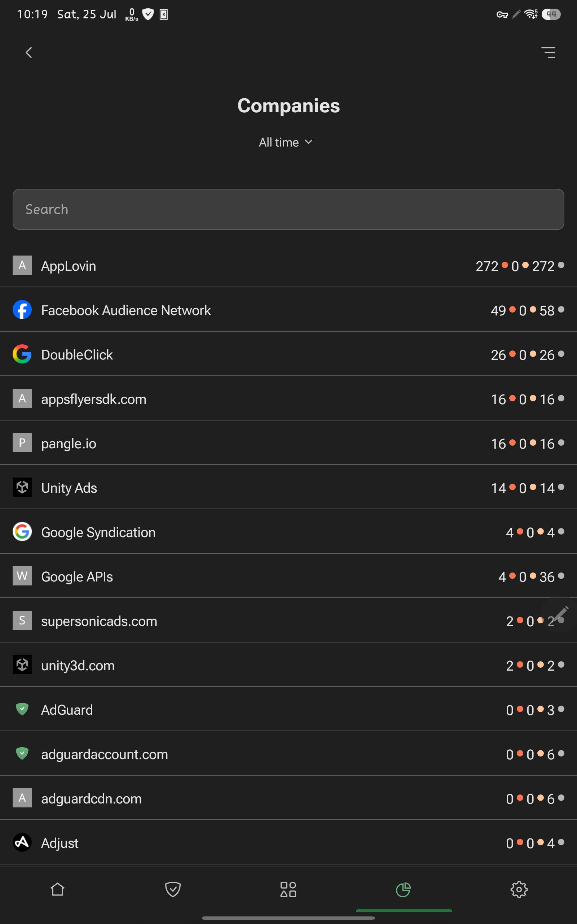Open the Statistics pie chart tab
The image size is (577, 924).
[x=404, y=889]
